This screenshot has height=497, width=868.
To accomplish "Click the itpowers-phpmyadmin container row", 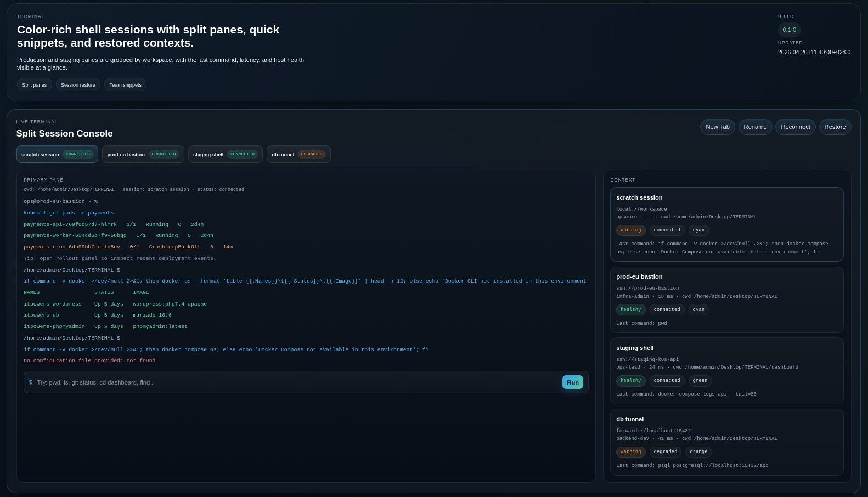I will (105, 326).
